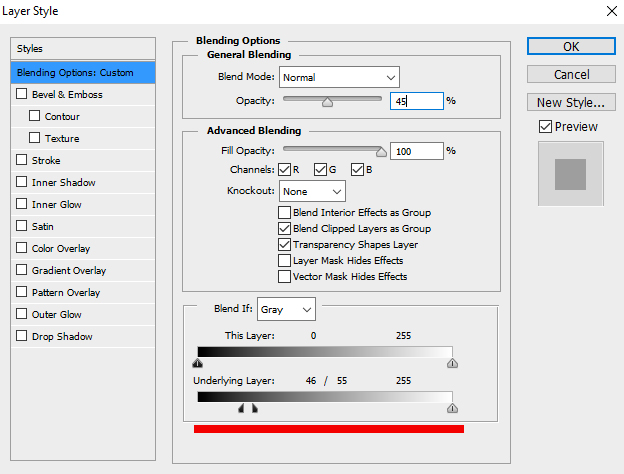This screenshot has width=624, height=474.
Task: Click the Fill Opacity value field
Action: click(417, 151)
